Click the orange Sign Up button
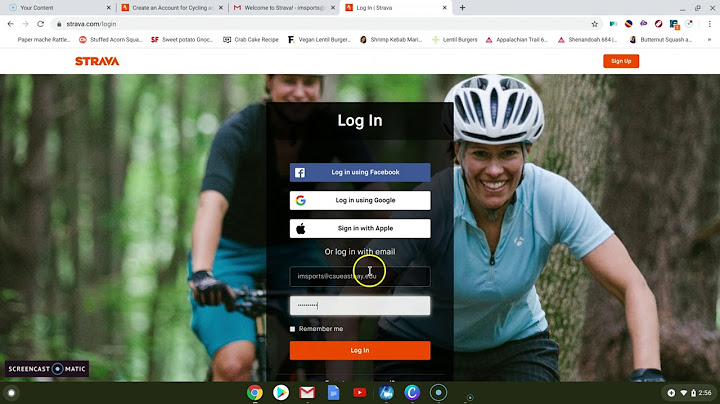Viewport: 720px width, 404px height. click(x=621, y=61)
